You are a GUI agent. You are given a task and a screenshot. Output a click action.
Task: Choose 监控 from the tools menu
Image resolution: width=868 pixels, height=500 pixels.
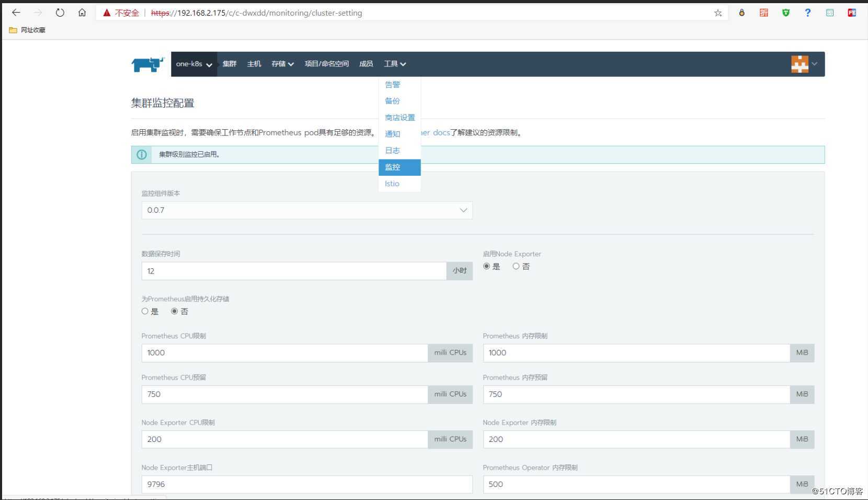tap(399, 167)
